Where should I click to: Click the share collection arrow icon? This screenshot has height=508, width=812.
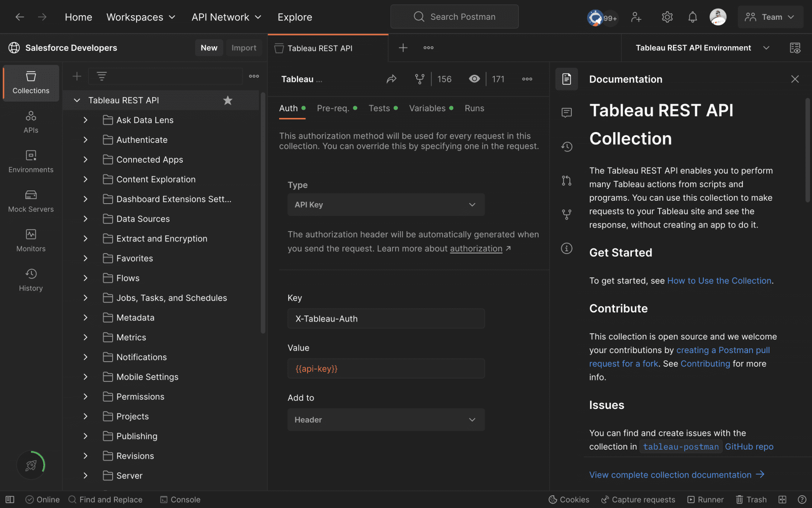tap(391, 79)
